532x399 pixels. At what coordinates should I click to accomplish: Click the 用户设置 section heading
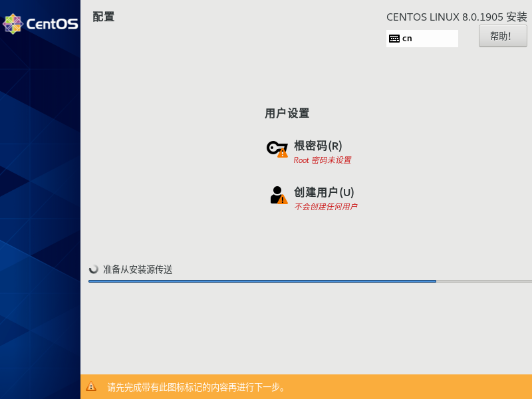pyautogui.click(x=287, y=113)
